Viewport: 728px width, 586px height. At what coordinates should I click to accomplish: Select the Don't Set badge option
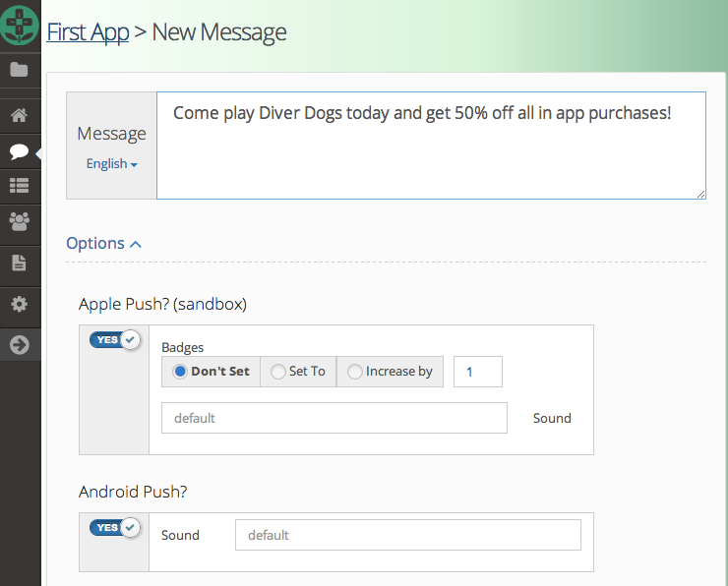point(211,372)
